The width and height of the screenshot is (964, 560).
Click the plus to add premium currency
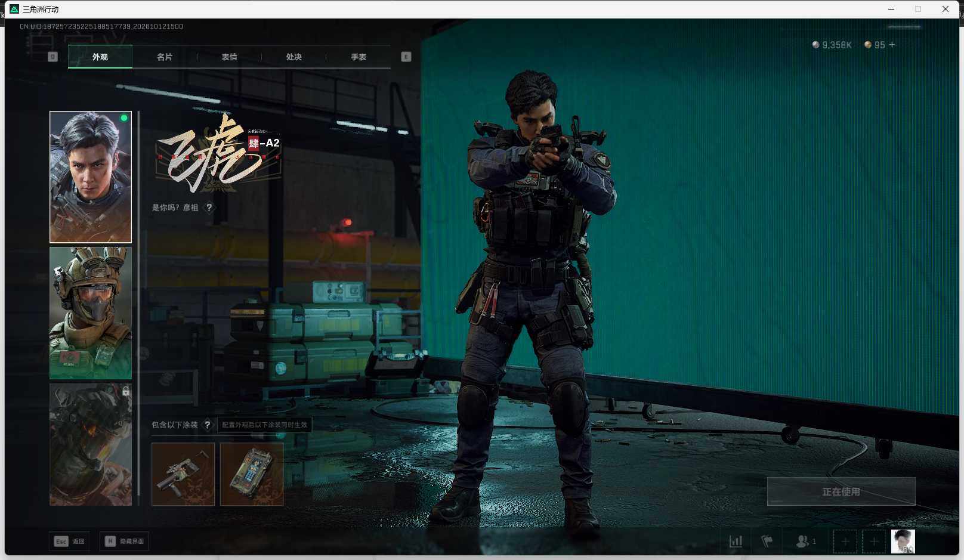click(892, 45)
